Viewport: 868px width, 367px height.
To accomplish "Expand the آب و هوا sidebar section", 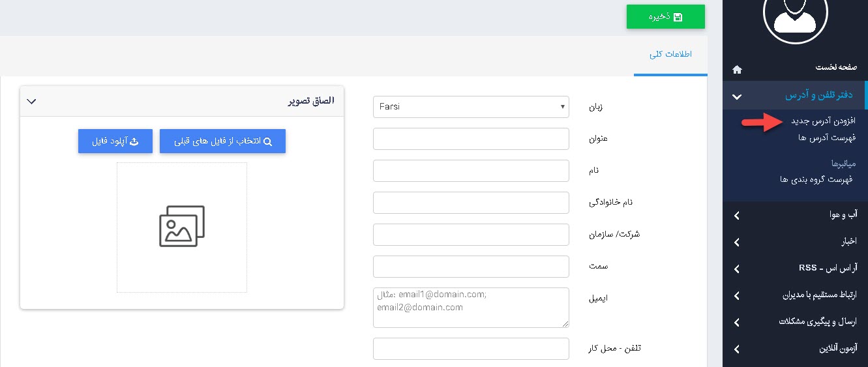I will 737,215.
